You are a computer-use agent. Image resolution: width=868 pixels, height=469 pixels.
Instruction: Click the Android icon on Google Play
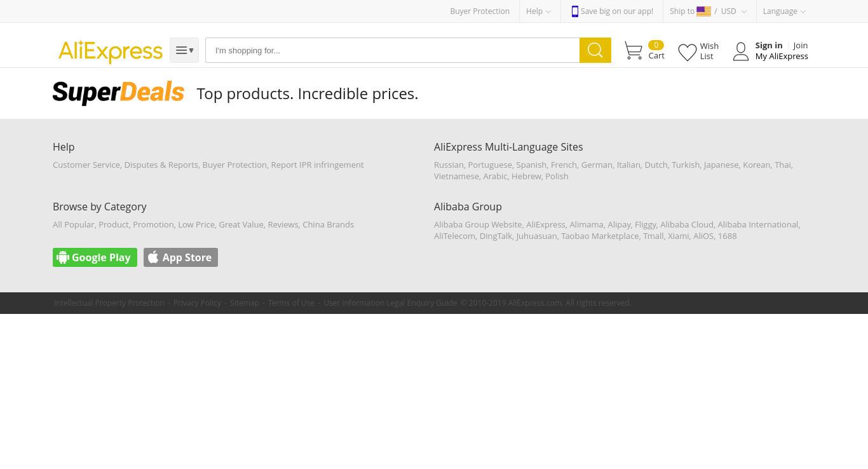pos(62,257)
